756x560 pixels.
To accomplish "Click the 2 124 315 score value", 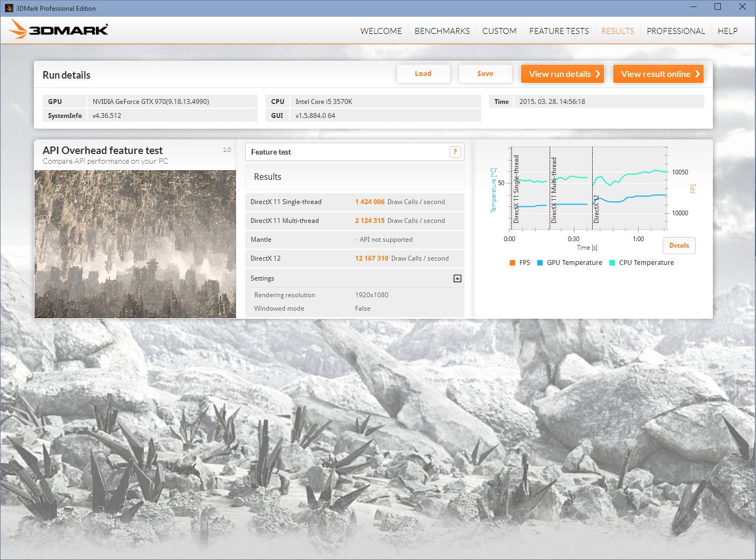I will 370,221.
